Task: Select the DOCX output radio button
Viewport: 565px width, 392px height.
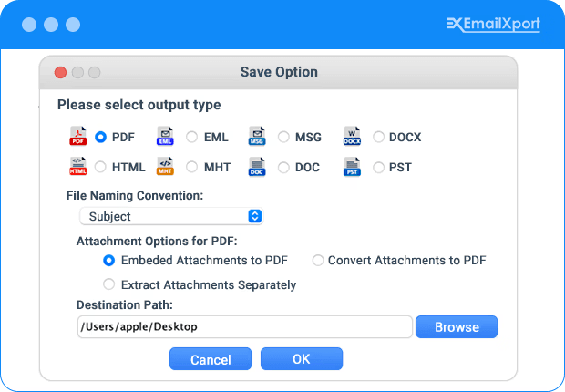Action: (x=379, y=137)
